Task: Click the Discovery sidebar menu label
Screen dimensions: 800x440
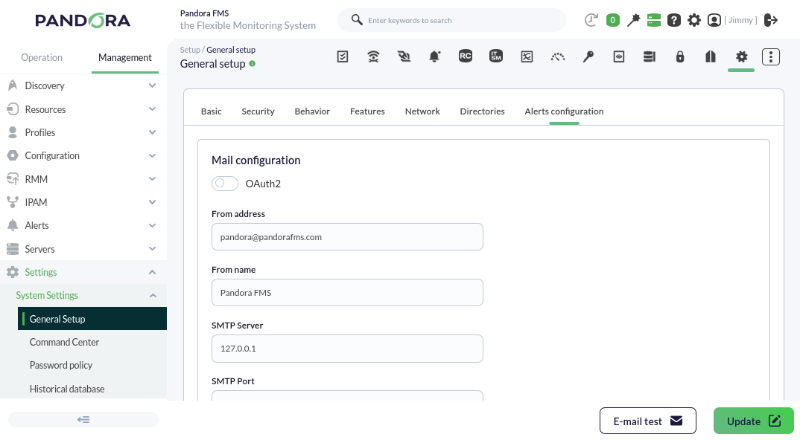Action: pyautogui.click(x=44, y=85)
